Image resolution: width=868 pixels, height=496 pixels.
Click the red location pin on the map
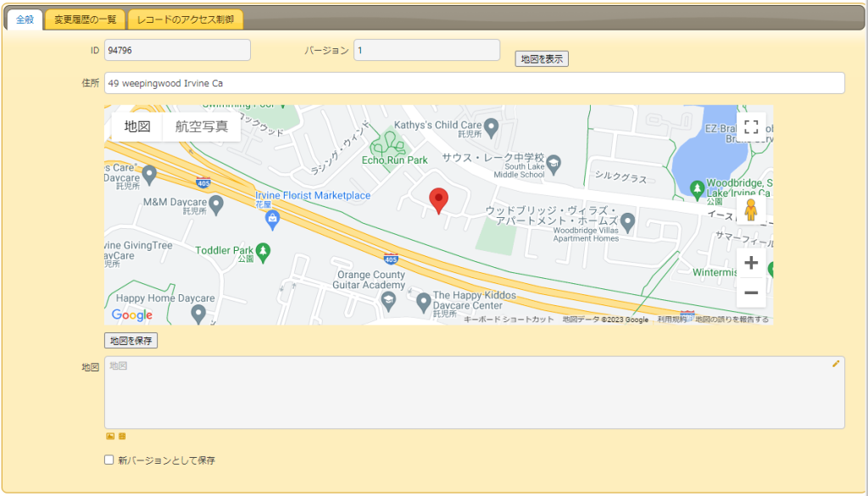(x=438, y=200)
